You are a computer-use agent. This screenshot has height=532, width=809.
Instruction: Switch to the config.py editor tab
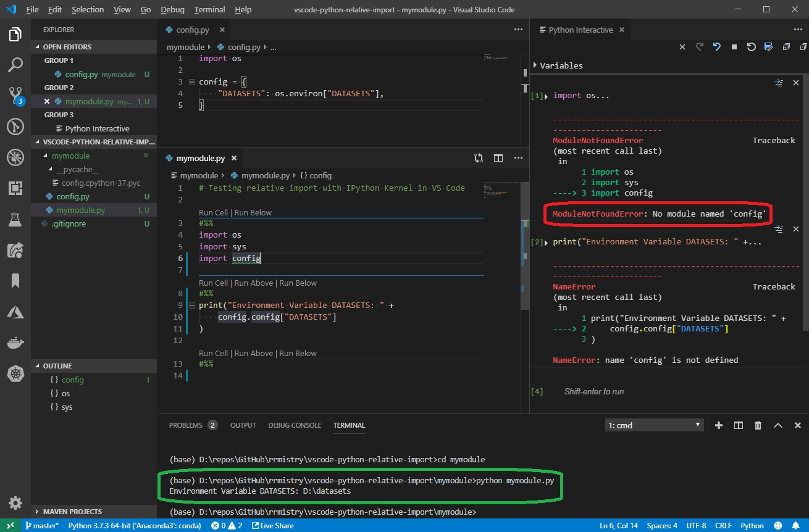point(191,28)
